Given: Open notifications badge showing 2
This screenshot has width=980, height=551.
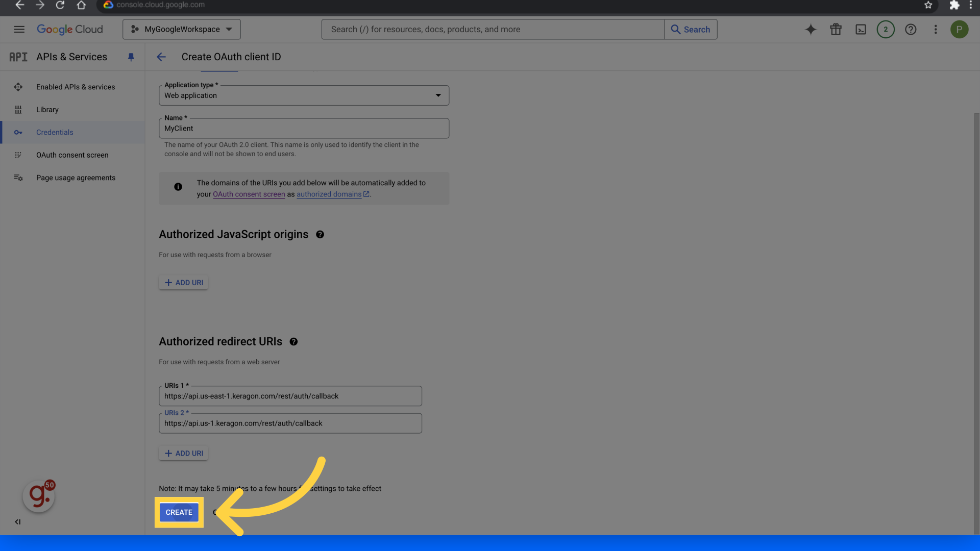Looking at the screenshot, I should tap(886, 30).
